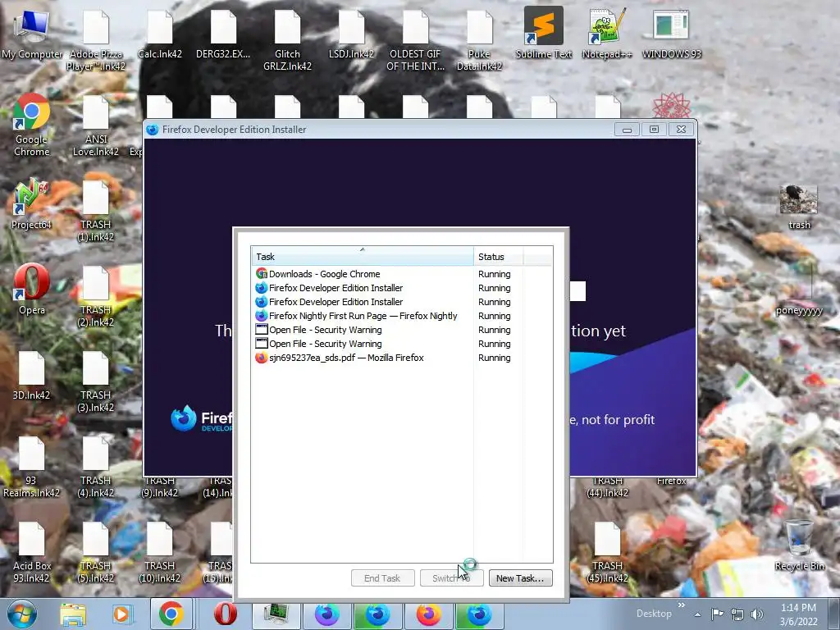Switch to orange Mozilla Firefox taskbar button
This screenshot has width=840, height=630.
[x=428, y=614]
